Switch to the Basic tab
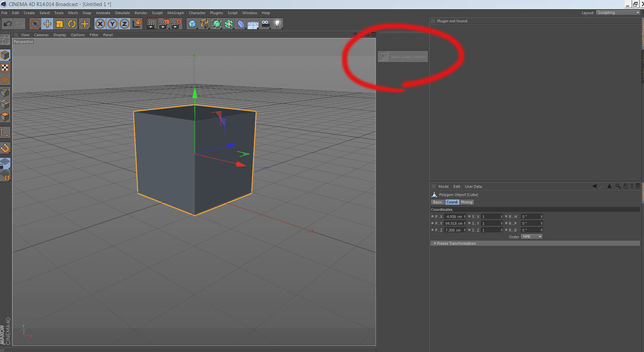The image size is (644, 352). click(x=438, y=202)
